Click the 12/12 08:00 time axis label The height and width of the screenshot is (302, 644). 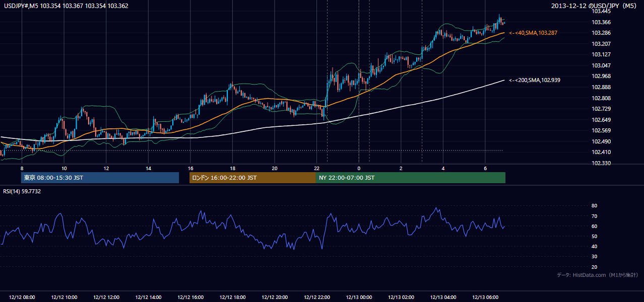click(22, 297)
